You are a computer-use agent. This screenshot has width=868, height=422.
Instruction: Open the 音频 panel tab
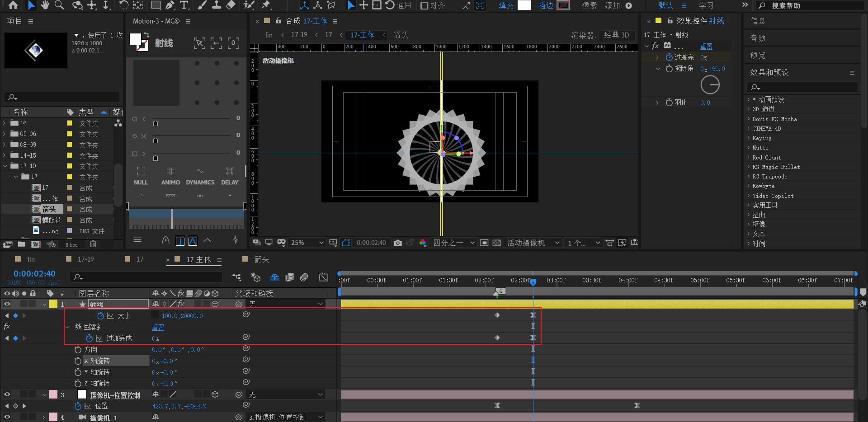[x=758, y=38]
